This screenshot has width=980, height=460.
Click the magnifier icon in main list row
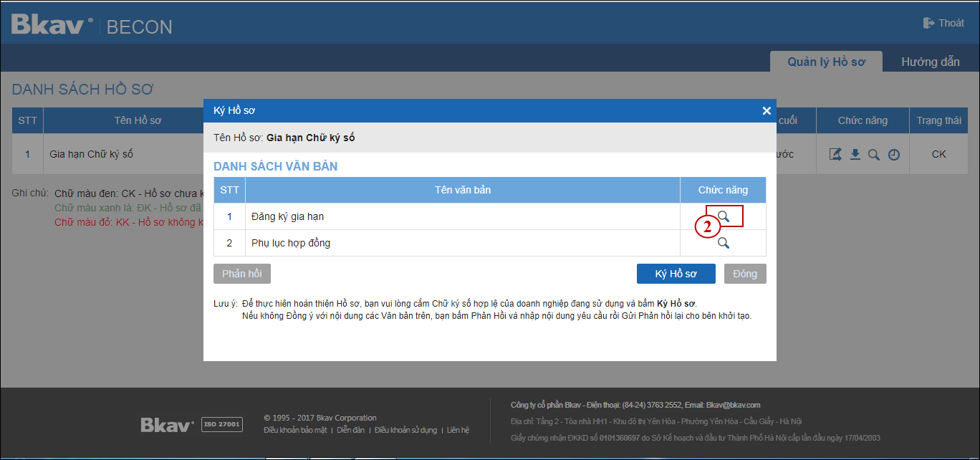pyautogui.click(x=874, y=154)
